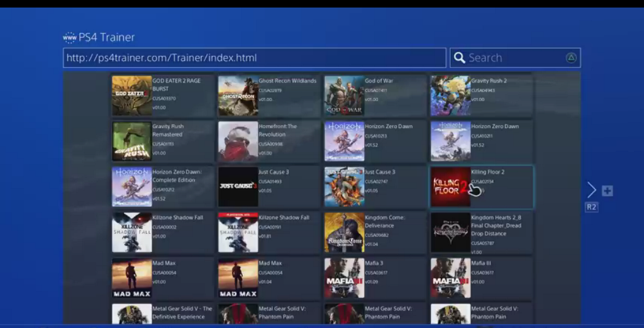The image size is (644, 328).
Task: Open the God of War cover icon
Action: pyautogui.click(x=344, y=96)
